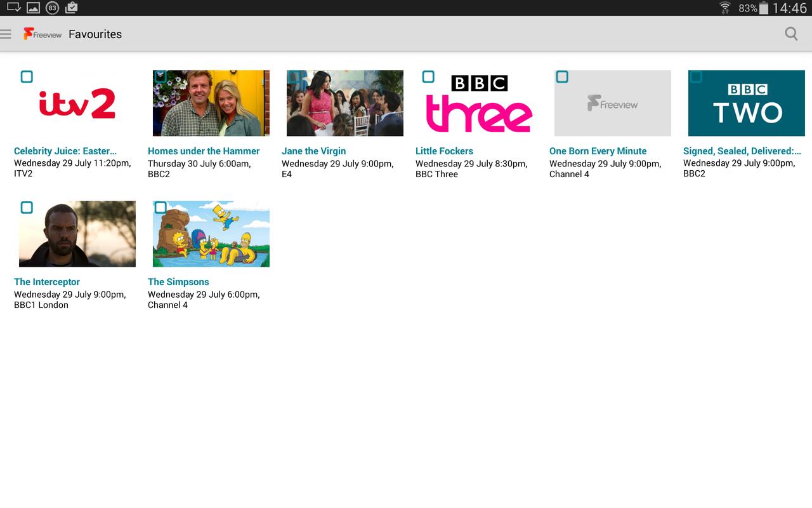Select 'Wednesday 29 July 8:30pm, BBC Three' text
The height and width of the screenshot is (508, 812).
pyautogui.click(x=471, y=169)
